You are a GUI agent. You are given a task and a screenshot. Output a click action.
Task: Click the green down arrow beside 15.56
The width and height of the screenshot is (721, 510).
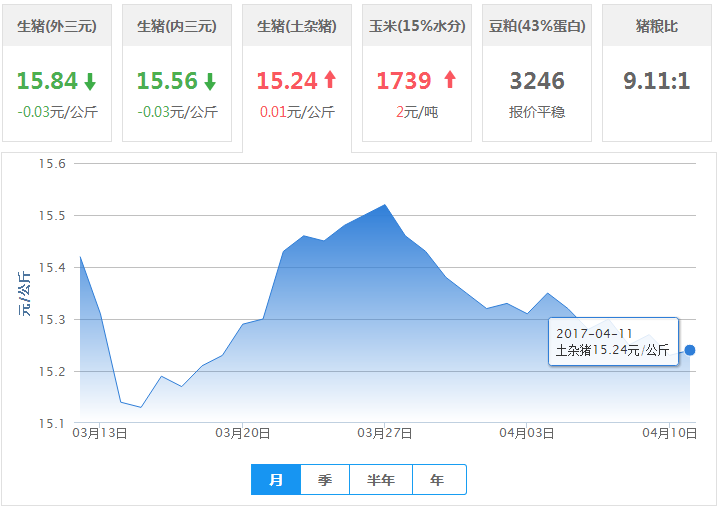click(x=210, y=81)
